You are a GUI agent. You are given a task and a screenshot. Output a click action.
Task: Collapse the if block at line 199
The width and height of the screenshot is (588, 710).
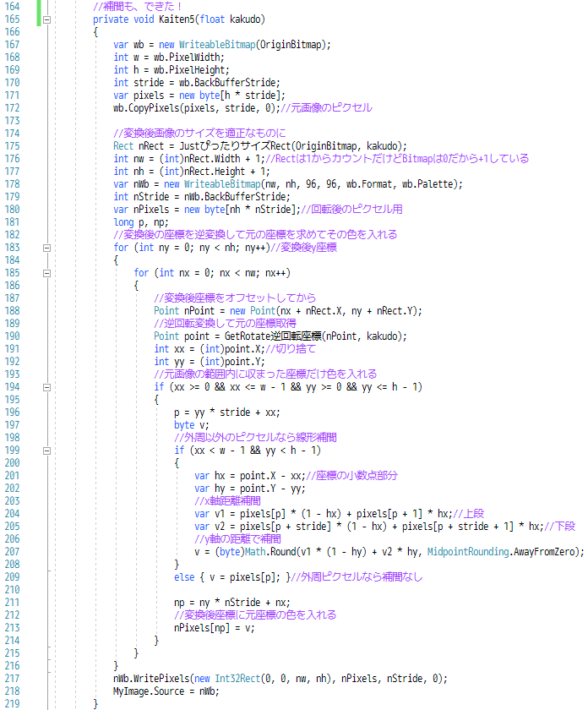click(46, 451)
